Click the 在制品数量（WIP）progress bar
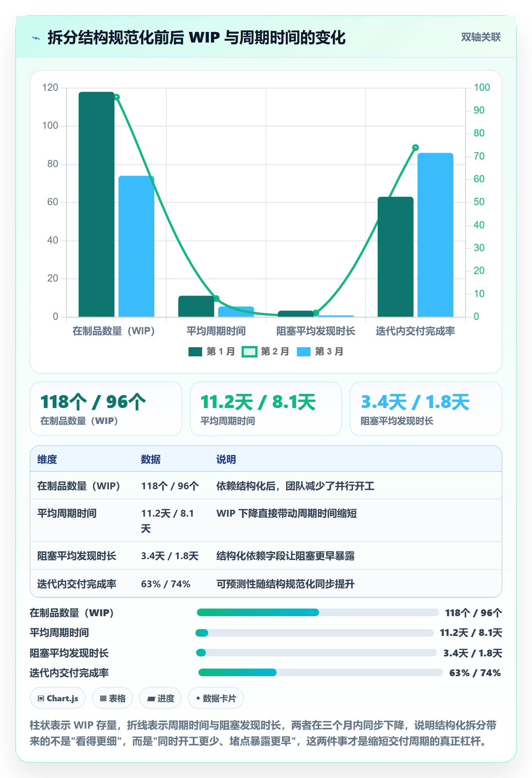This screenshot has width=532, height=778. [318, 612]
